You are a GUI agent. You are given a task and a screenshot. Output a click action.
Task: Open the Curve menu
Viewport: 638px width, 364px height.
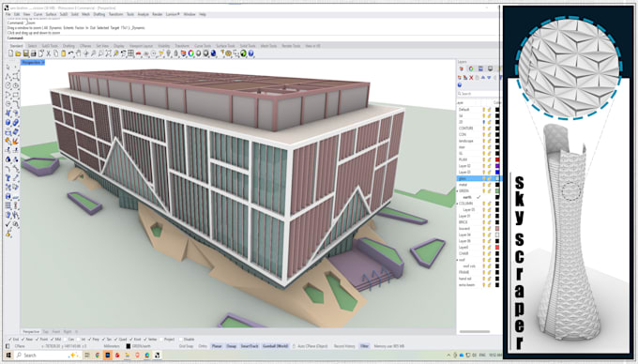(38, 14)
